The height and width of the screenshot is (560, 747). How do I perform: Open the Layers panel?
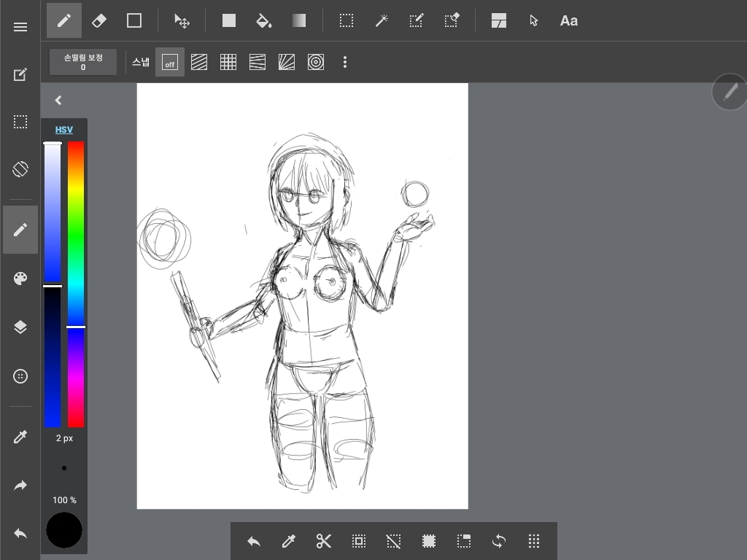coord(20,327)
